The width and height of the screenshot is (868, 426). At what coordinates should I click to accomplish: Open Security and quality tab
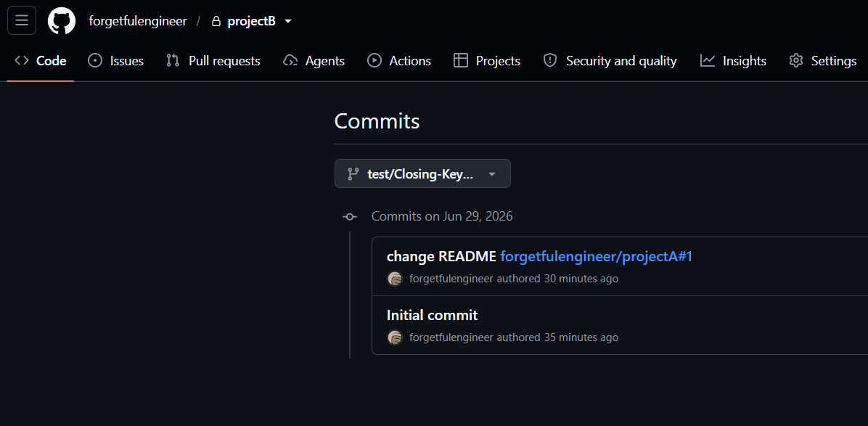coord(610,61)
